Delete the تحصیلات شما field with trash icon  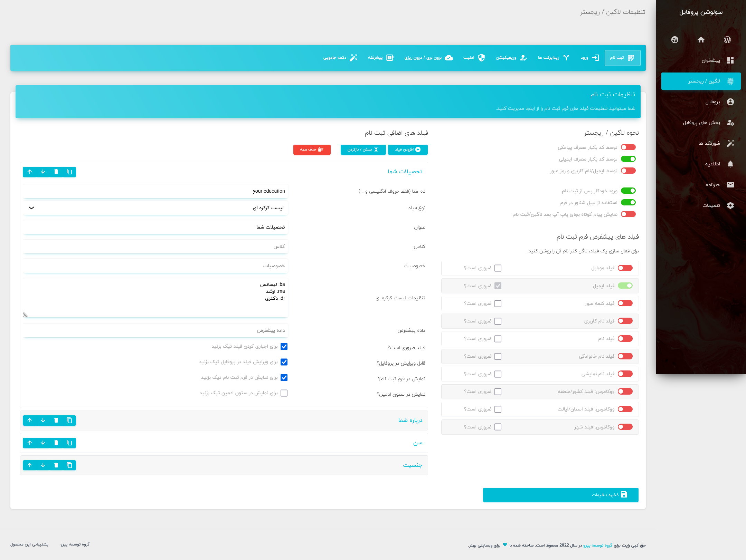56,172
